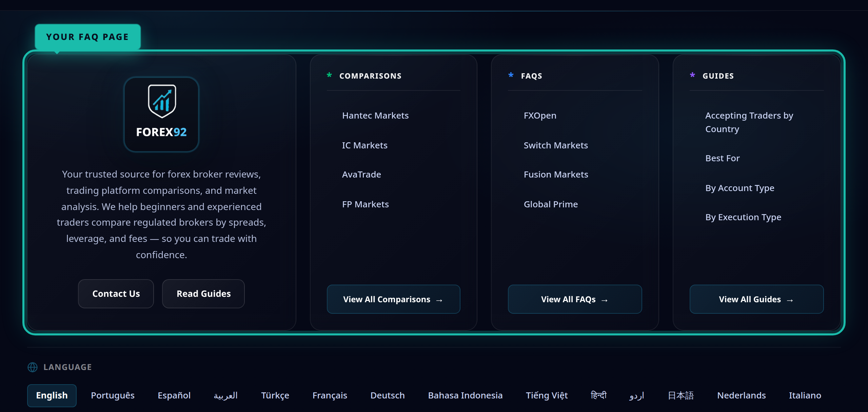Open the By Execution Type guide
Screen dimensions: 868x412
(x=743, y=217)
